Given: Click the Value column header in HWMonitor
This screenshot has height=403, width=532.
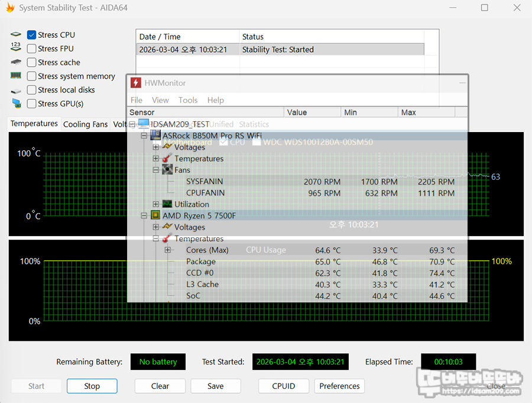Looking at the screenshot, I should click(313, 112).
